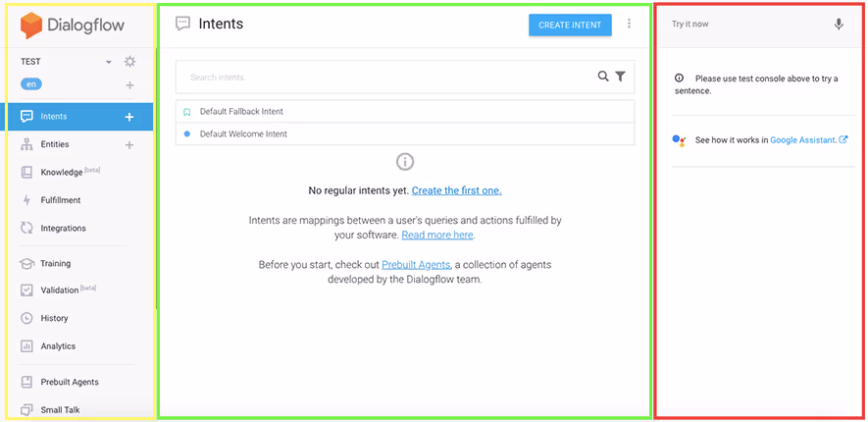This screenshot has height=422, width=868.
Task: Open the Prebuilt Agents text link
Action: pos(416,265)
